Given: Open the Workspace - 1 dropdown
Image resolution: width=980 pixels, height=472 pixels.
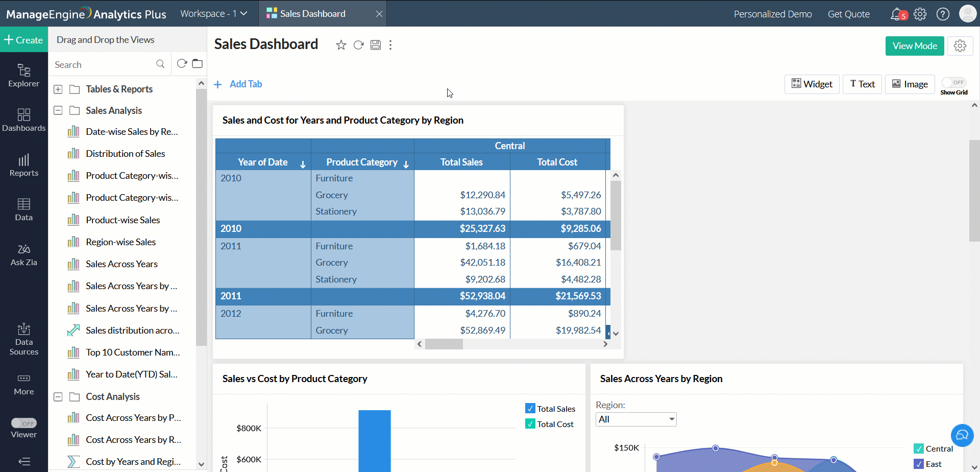Looking at the screenshot, I should [213, 14].
